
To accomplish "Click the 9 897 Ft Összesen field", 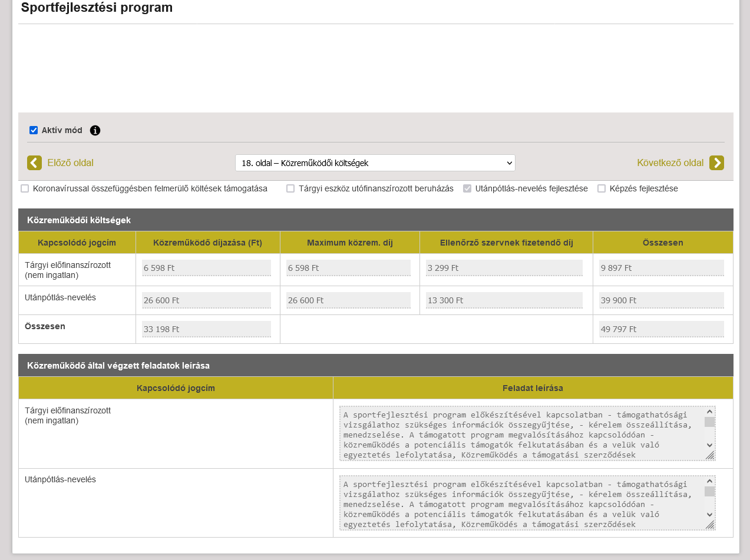I will tap(662, 268).
